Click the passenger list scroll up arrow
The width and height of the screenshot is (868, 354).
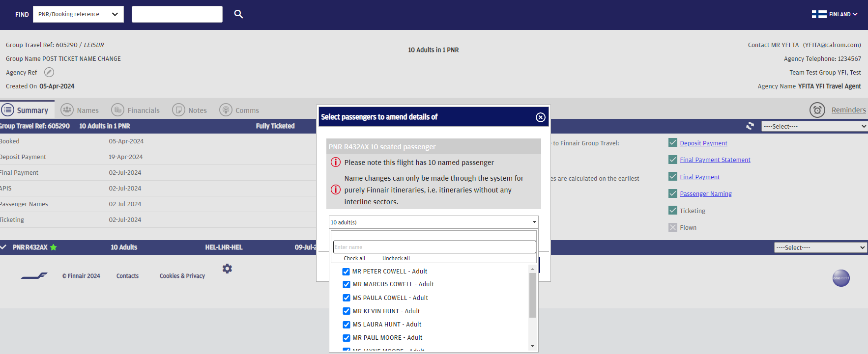[x=532, y=269]
